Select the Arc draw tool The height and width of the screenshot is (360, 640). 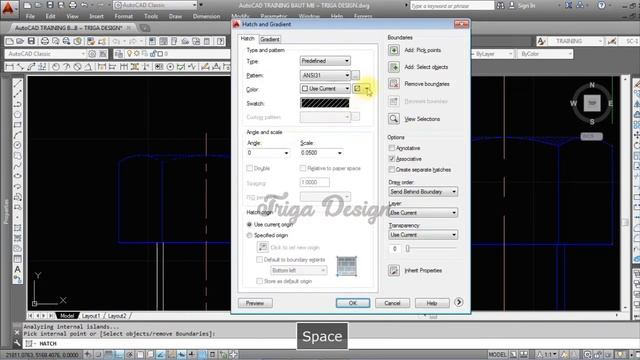18,135
